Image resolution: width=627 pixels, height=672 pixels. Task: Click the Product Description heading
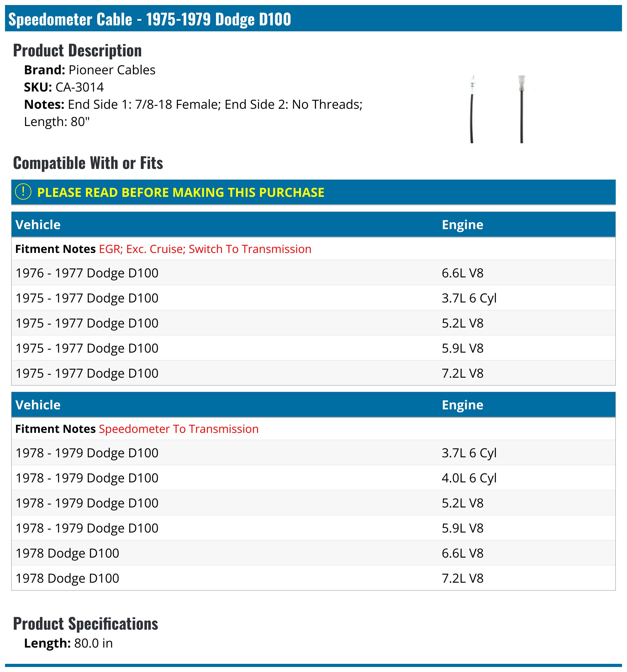pos(77,51)
